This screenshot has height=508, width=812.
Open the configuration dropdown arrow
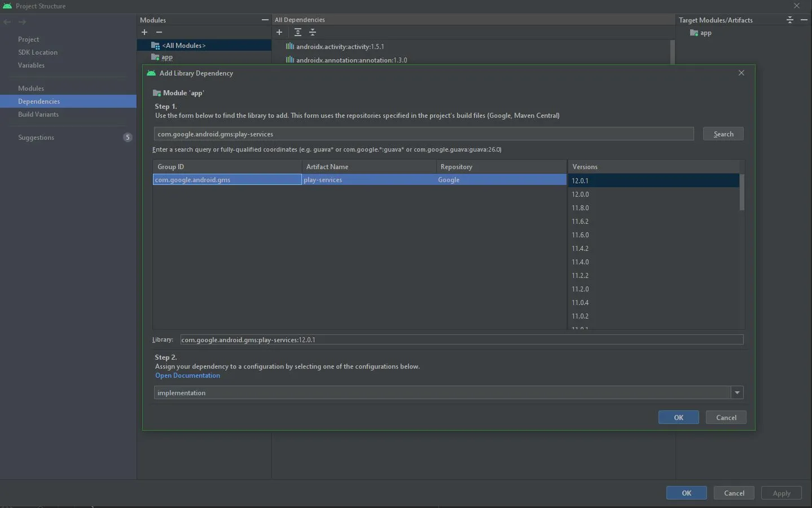click(x=737, y=393)
